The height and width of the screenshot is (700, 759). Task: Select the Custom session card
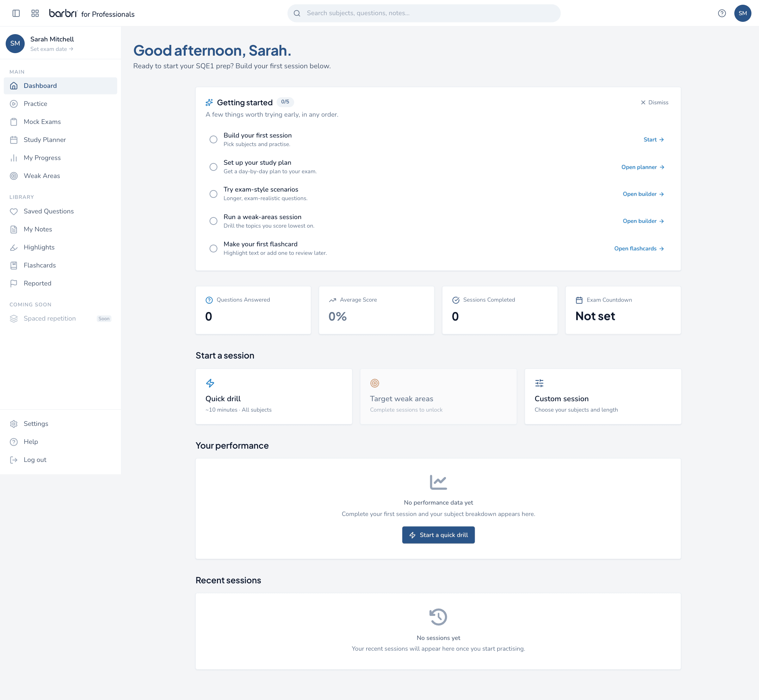point(603,396)
